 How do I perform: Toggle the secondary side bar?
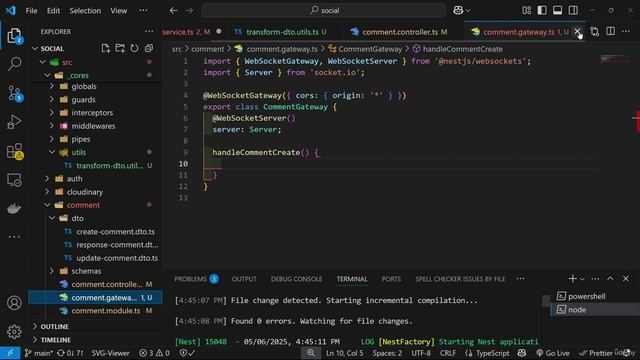coord(573,10)
